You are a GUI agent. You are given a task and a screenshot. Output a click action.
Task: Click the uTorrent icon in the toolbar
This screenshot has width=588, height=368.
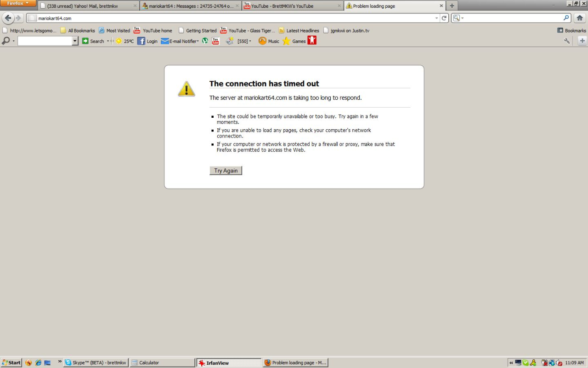point(205,41)
